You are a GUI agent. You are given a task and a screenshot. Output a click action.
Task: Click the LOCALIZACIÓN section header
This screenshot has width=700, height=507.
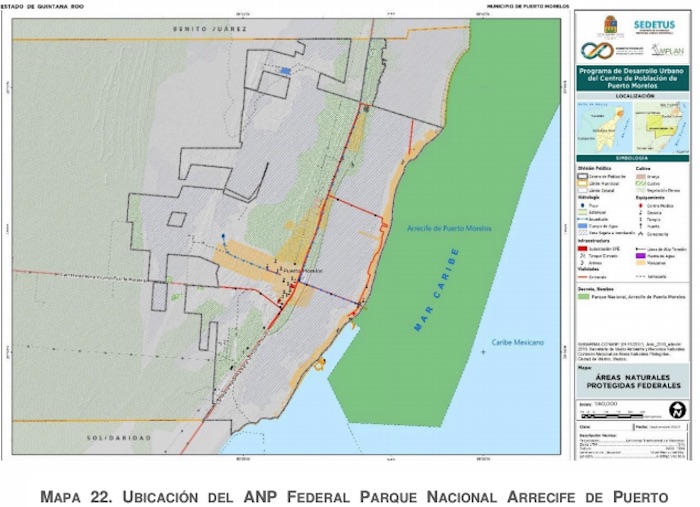pos(632,98)
